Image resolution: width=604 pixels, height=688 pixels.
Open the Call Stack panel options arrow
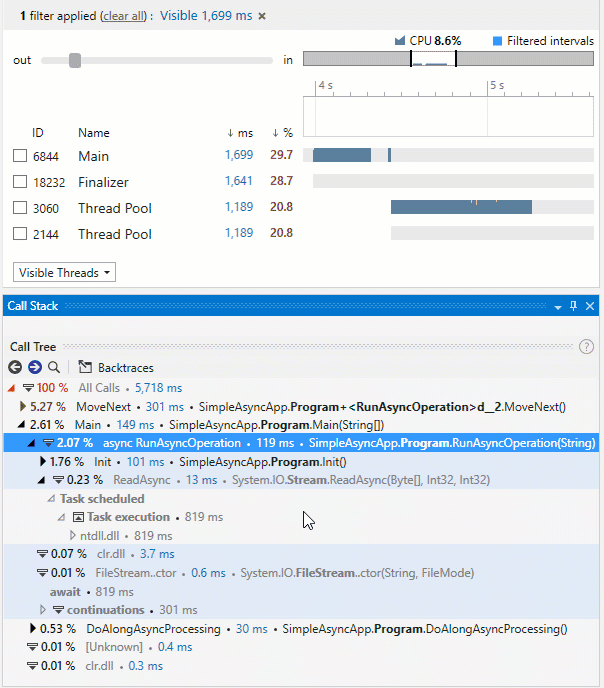[558, 307]
